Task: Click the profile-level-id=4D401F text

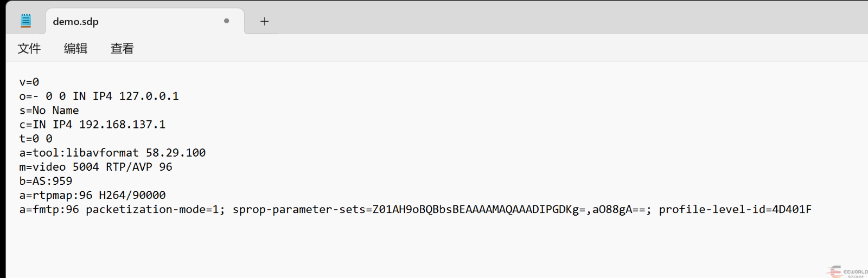Action: click(x=735, y=210)
